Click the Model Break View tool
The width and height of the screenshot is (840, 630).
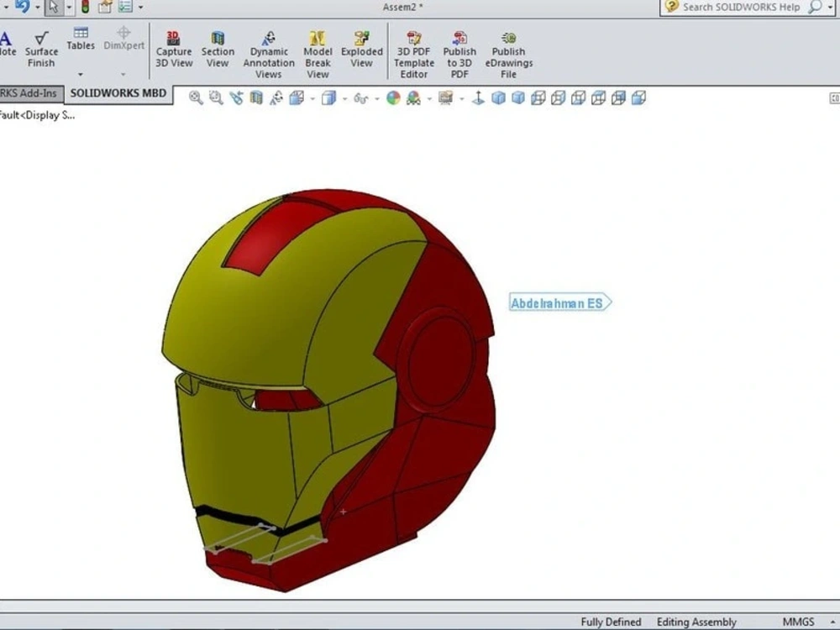pos(318,50)
